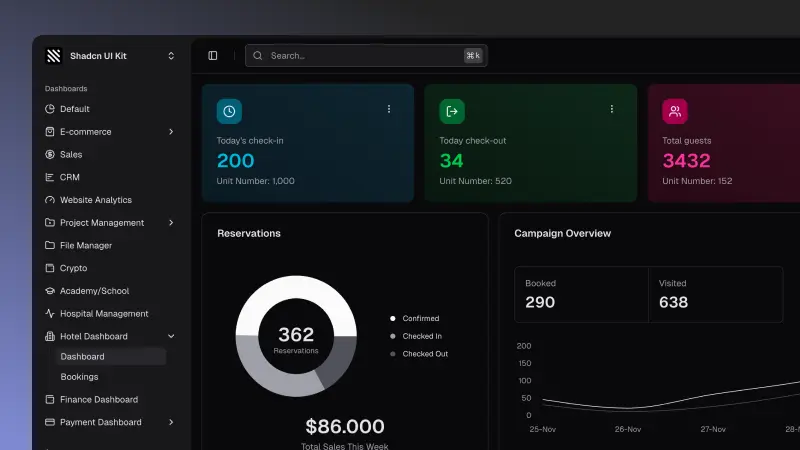Open the Default dashboard link

tap(74, 109)
